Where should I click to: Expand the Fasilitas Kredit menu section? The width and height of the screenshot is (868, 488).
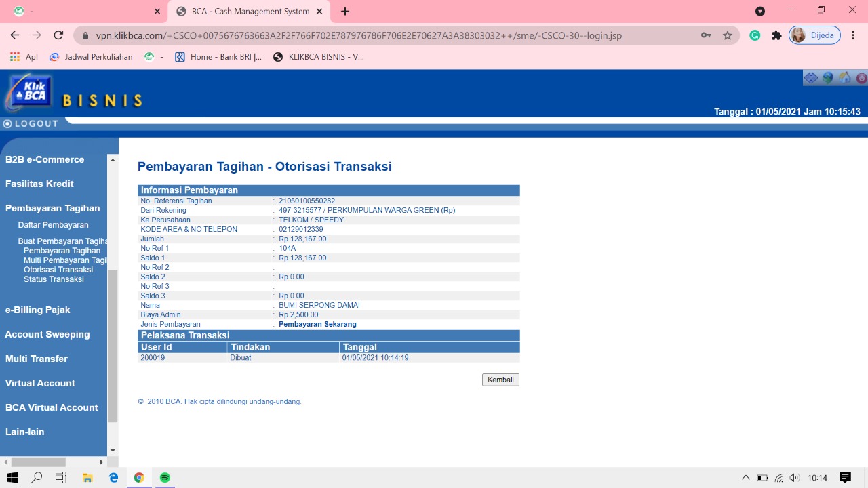(x=39, y=184)
